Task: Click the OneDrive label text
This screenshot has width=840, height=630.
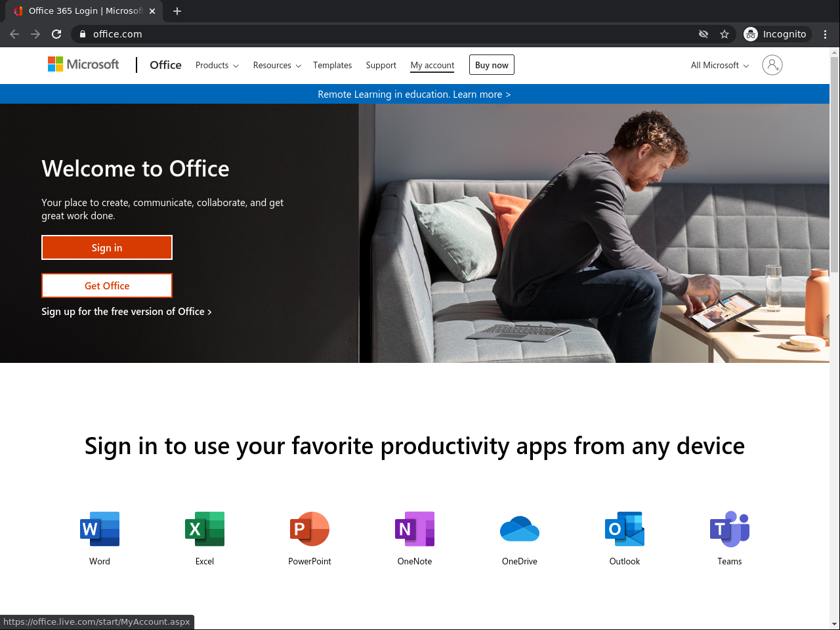Action: [520, 561]
